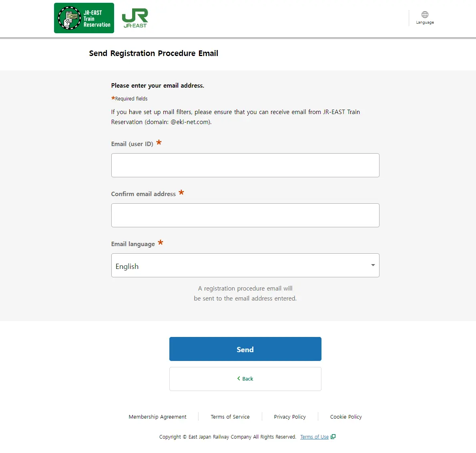Click the JR-EAST Train Reservation logo

pos(84,18)
